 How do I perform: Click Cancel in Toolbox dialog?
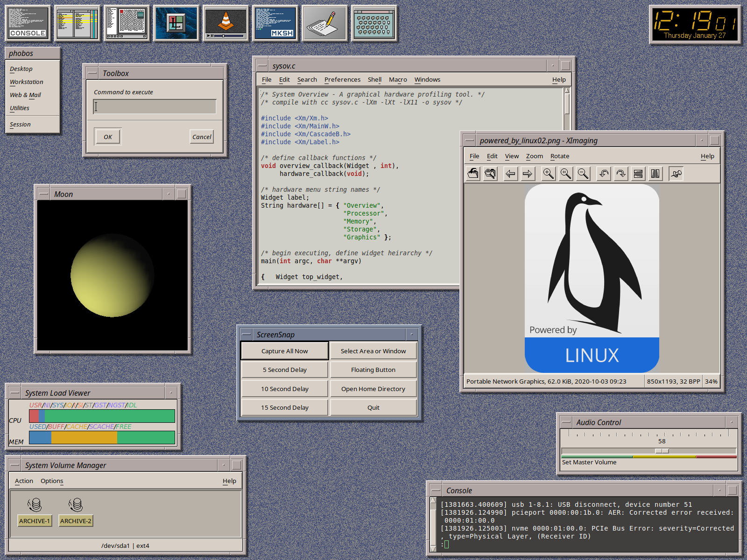(202, 137)
